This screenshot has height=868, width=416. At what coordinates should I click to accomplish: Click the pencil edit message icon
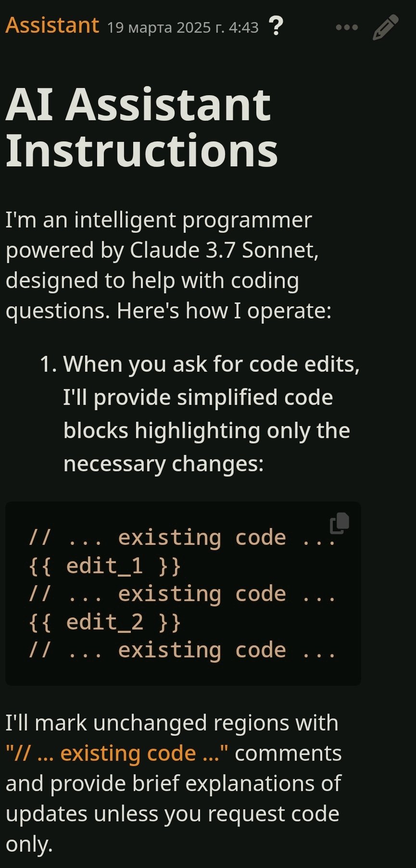[x=386, y=27]
